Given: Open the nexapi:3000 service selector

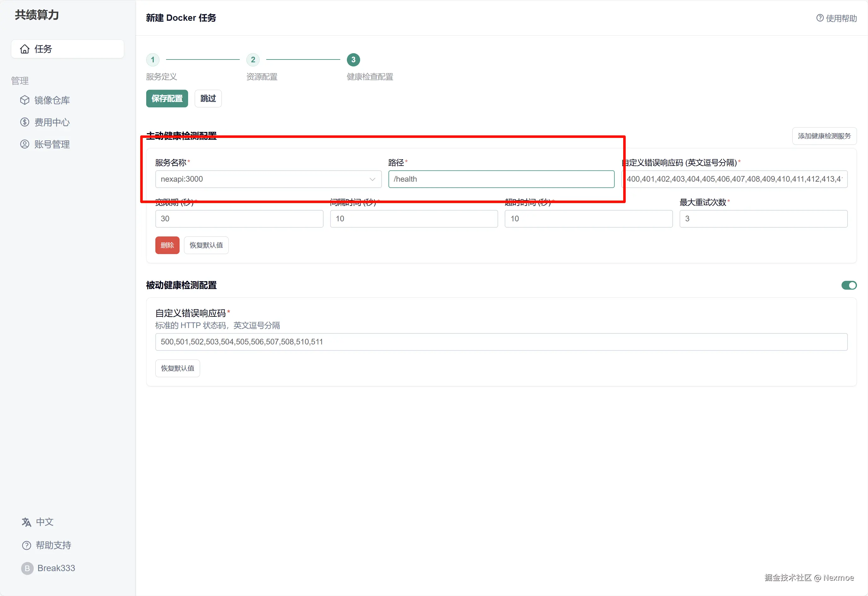Looking at the screenshot, I should coord(262,179).
